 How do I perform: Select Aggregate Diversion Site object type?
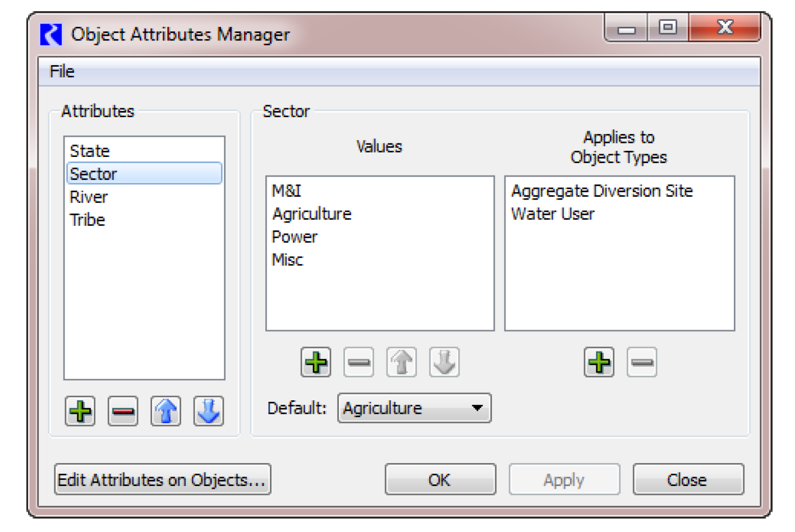pos(602,191)
